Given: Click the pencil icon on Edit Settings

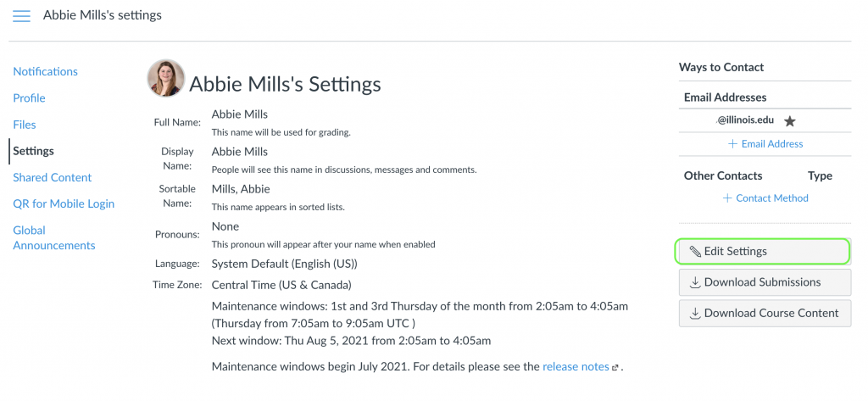Looking at the screenshot, I should pyautogui.click(x=694, y=252).
